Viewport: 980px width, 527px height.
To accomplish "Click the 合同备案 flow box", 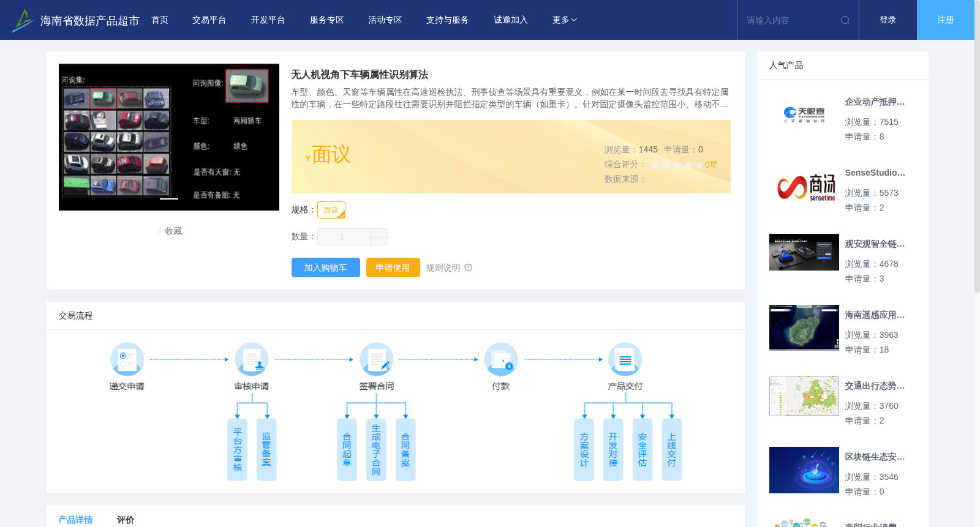I will (x=405, y=450).
